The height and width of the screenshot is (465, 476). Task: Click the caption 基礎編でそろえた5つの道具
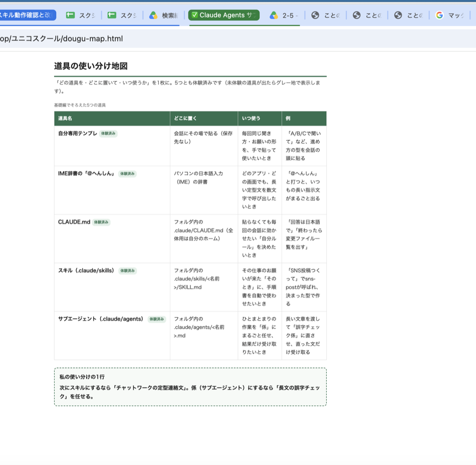[x=80, y=105]
